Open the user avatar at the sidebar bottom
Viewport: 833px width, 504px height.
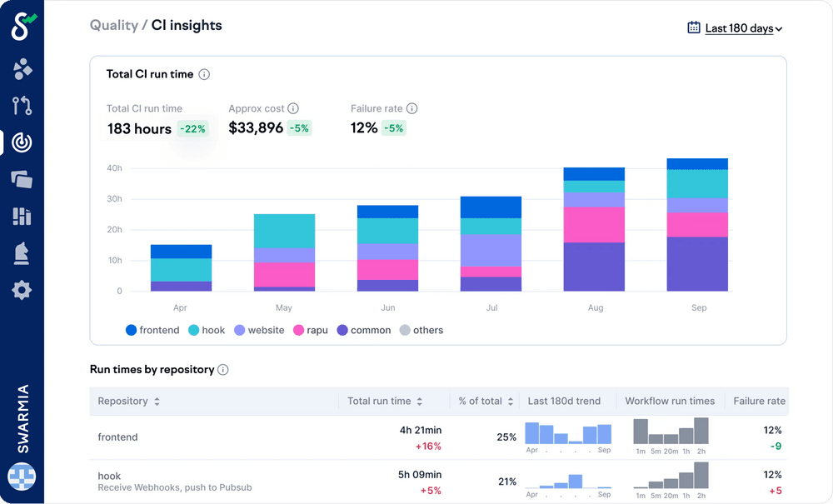(x=22, y=477)
